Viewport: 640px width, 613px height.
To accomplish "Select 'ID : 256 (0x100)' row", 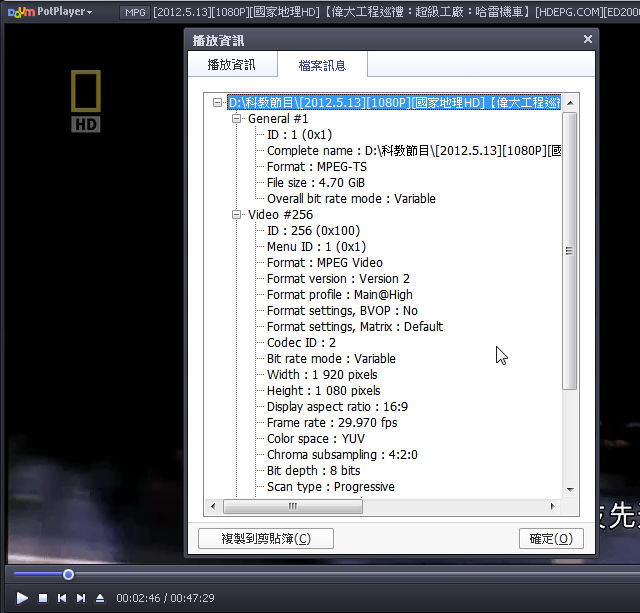I will pos(313,231).
